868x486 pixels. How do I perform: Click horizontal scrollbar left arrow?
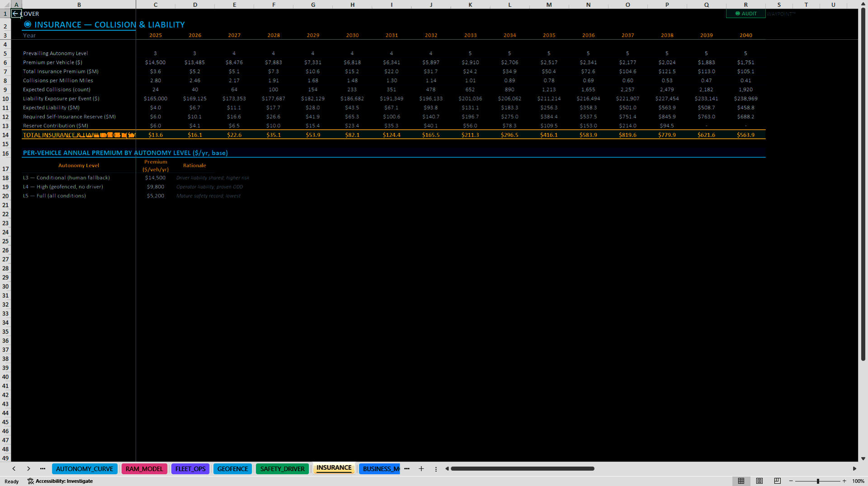[447, 469]
